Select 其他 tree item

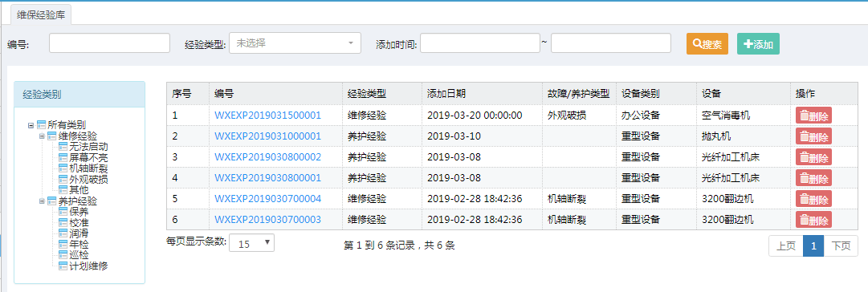(x=79, y=189)
